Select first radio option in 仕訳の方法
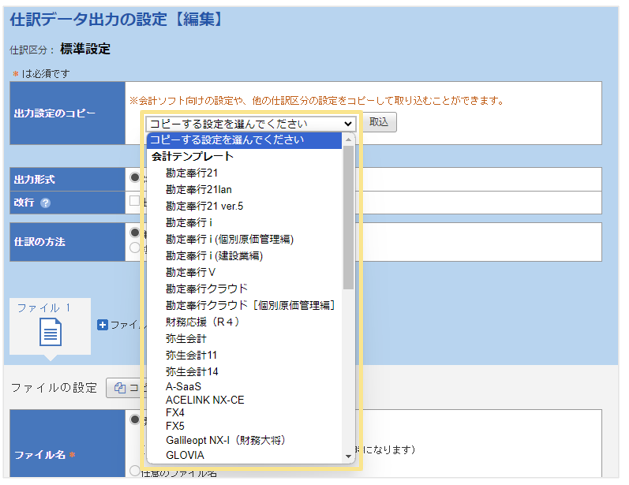Image resolution: width=629 pixels, height=485 pixels. (x=135, y=232)
